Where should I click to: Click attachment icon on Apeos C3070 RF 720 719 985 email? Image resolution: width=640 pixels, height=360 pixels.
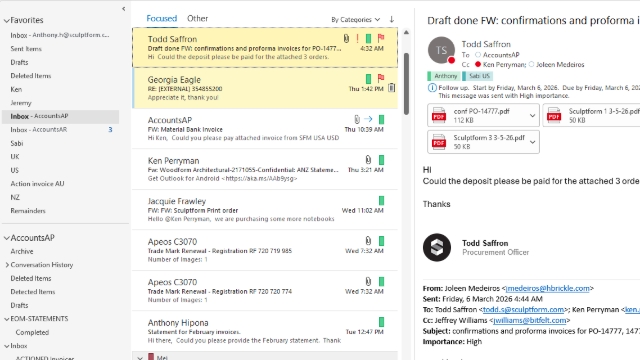point(368,240)
